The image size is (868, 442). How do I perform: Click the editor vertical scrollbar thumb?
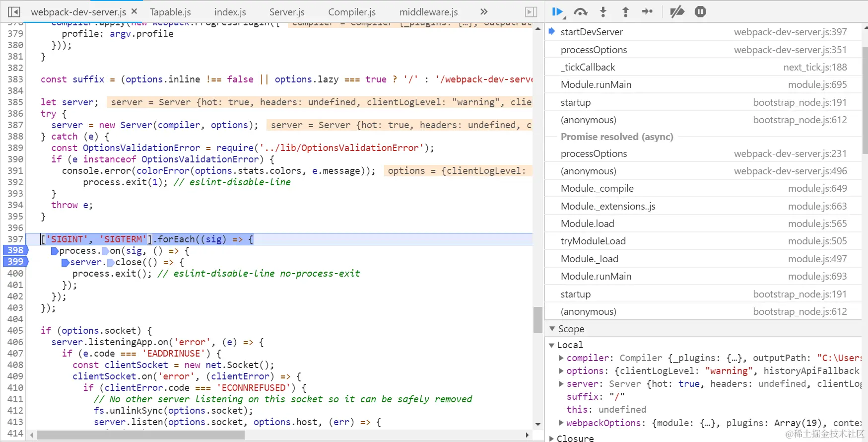[x=538, y=319]
